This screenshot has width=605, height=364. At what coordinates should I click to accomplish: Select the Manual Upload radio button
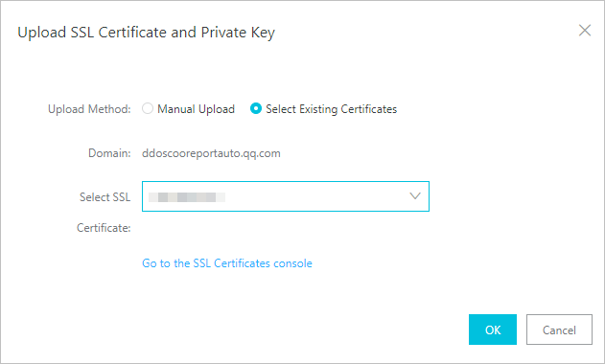point(148,109)
